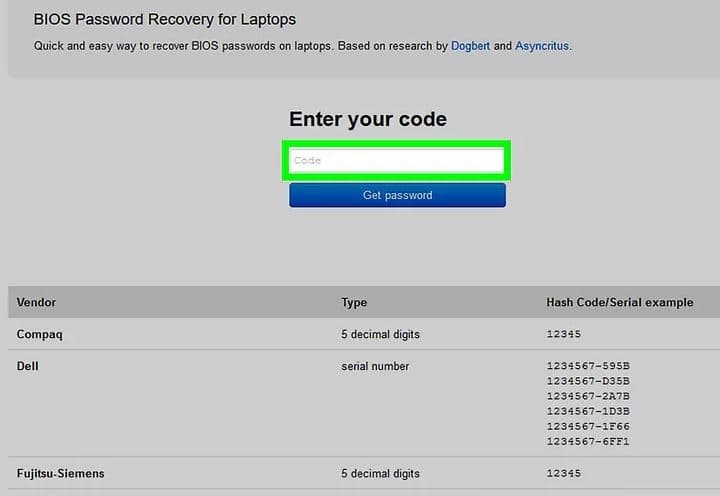This screenshot has height=496, width=720.
Task: Open the Dogbert research link
Action: [x=471, y=46]
